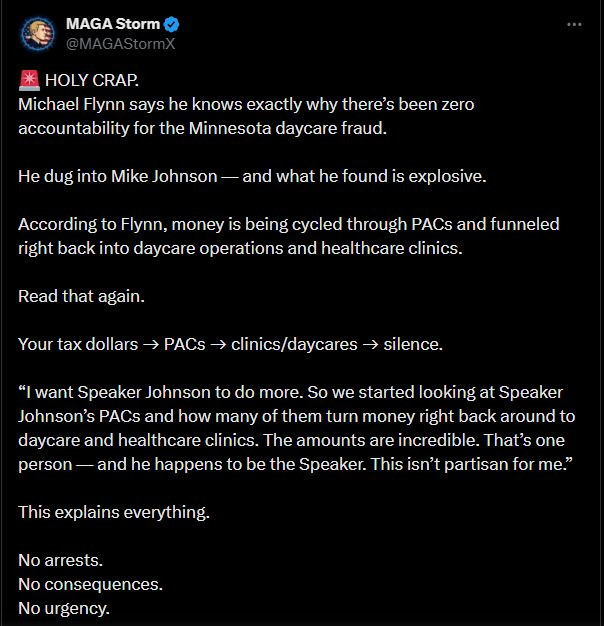Click the blue verified badge

coord(173,23)
